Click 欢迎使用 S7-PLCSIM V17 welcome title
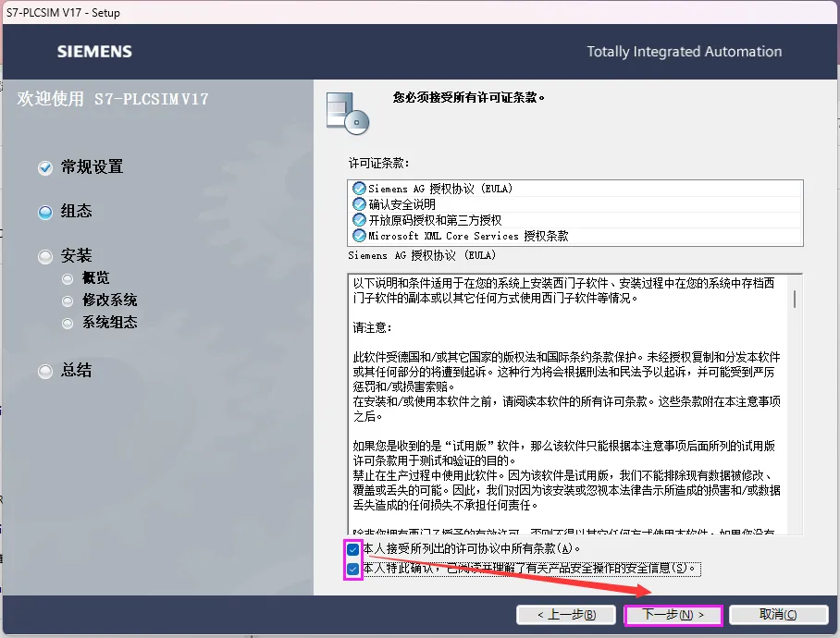The image size is (840, 638). (113, 99)
